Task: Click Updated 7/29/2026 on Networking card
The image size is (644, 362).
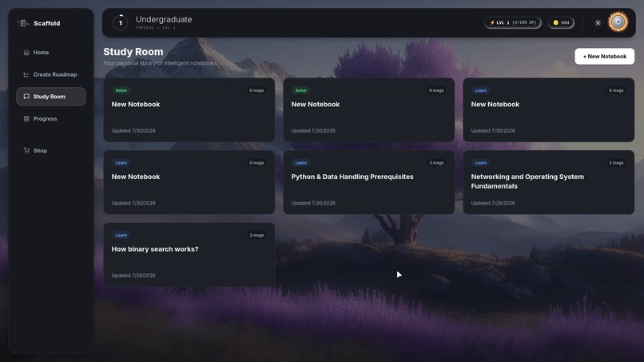Action: tap(493, 204)
